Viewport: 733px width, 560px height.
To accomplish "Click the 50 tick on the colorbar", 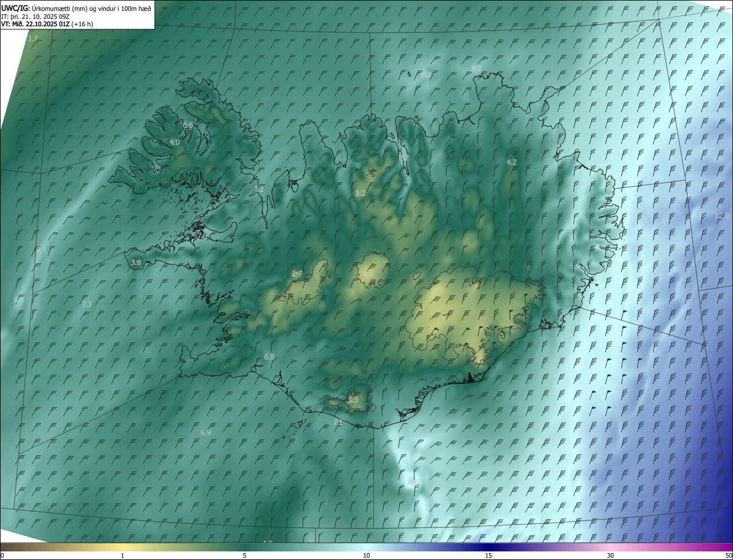I will pos(728,555).
